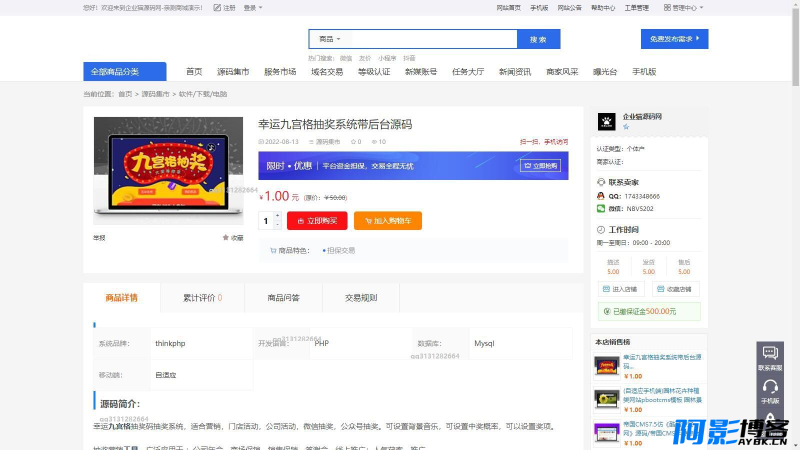Click the Mysql database value
The width and height of the screenshot is (800, 450).
(484, 343)
